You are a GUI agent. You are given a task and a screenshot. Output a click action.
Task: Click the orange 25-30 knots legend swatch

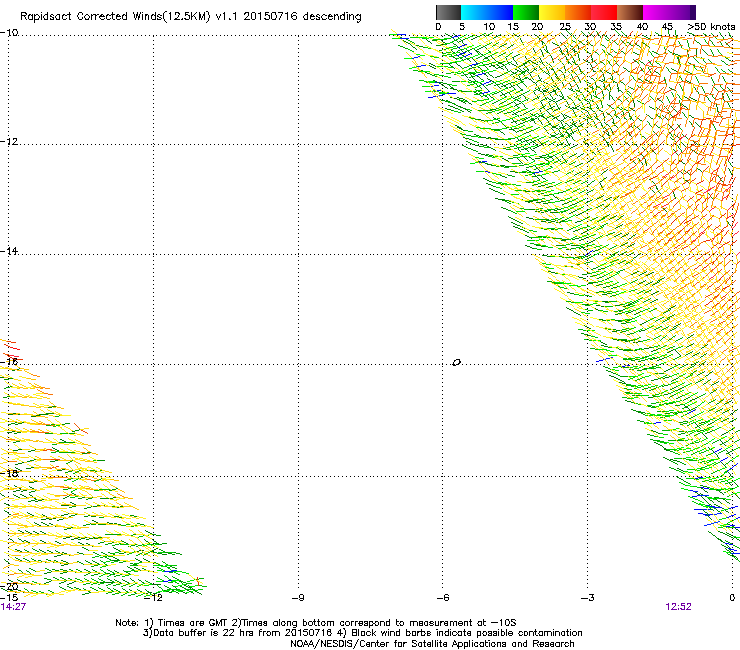click(x=578, y=12)
